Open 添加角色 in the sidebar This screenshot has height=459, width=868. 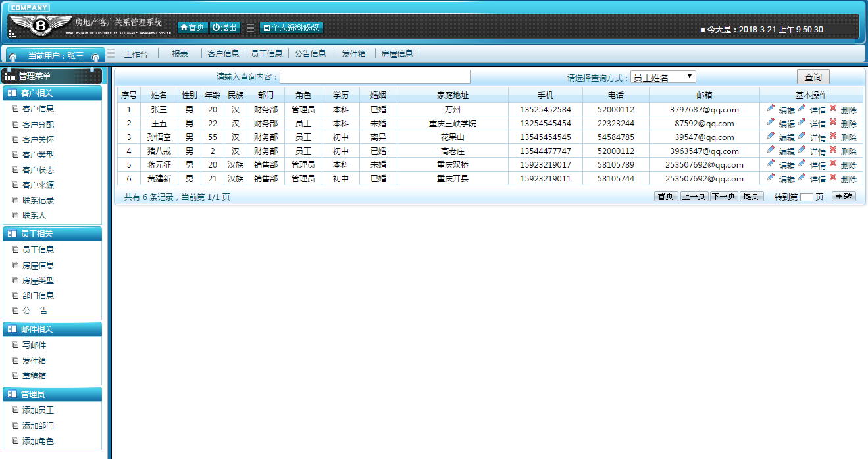coord(38,441)
